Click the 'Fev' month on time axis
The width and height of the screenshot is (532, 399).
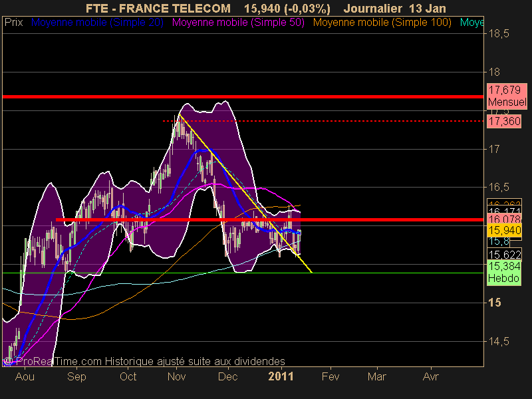point(330,376)
